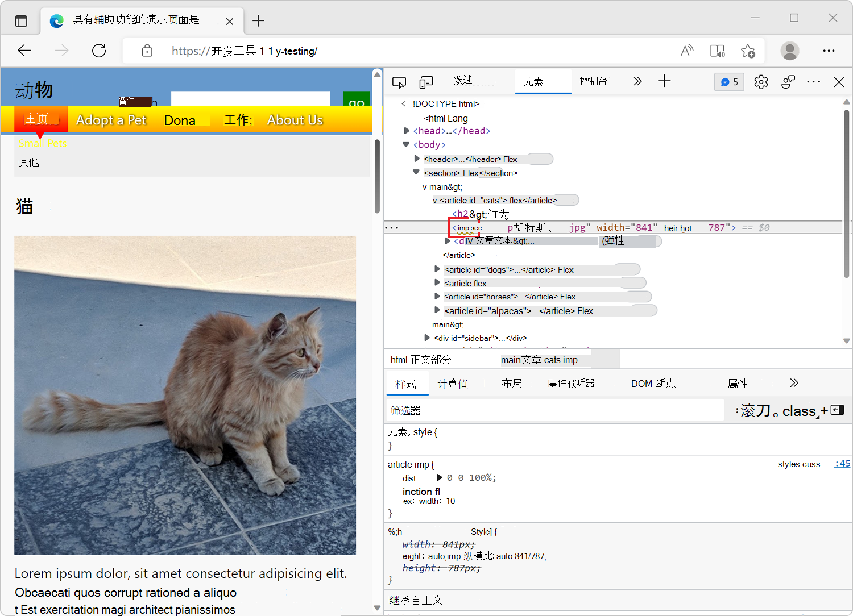Open the 事件侦听器 tab

coord(572,384)
